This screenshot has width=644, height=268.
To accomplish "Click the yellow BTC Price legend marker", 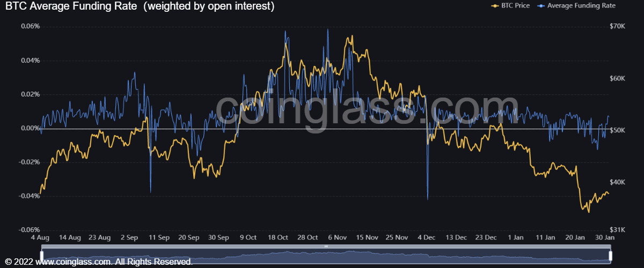I will click(494, 6).
